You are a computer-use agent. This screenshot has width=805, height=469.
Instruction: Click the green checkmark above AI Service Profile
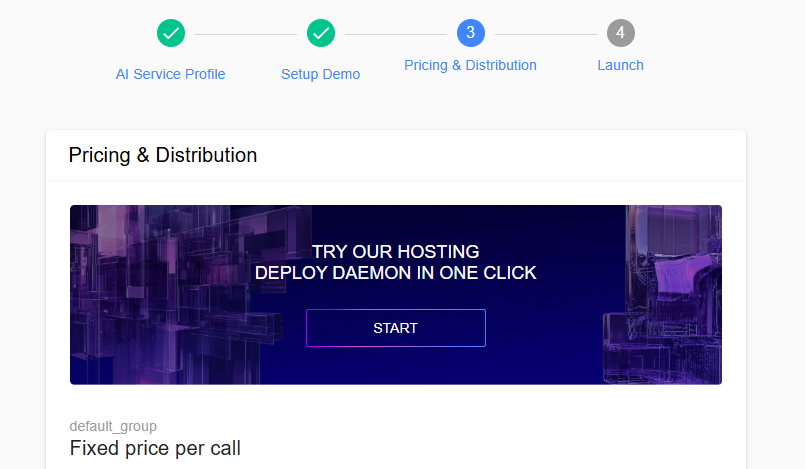click(x=171, y=33)
